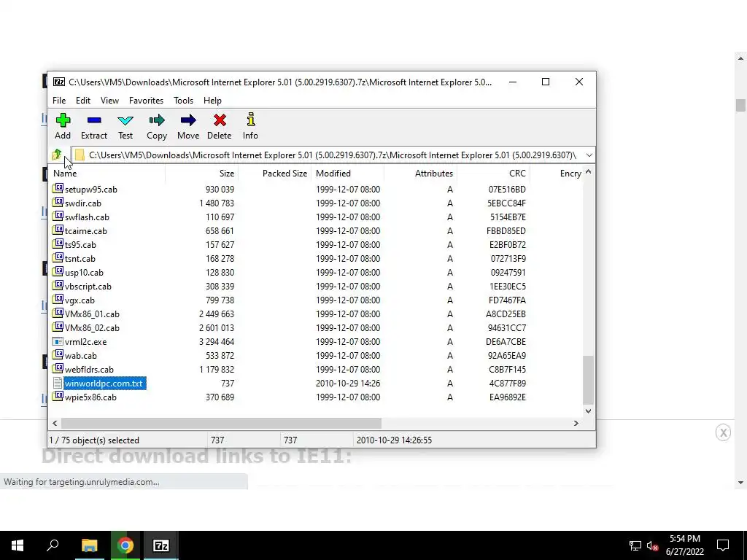Click the vertical scrollbar thumb

tap(589, 380)
